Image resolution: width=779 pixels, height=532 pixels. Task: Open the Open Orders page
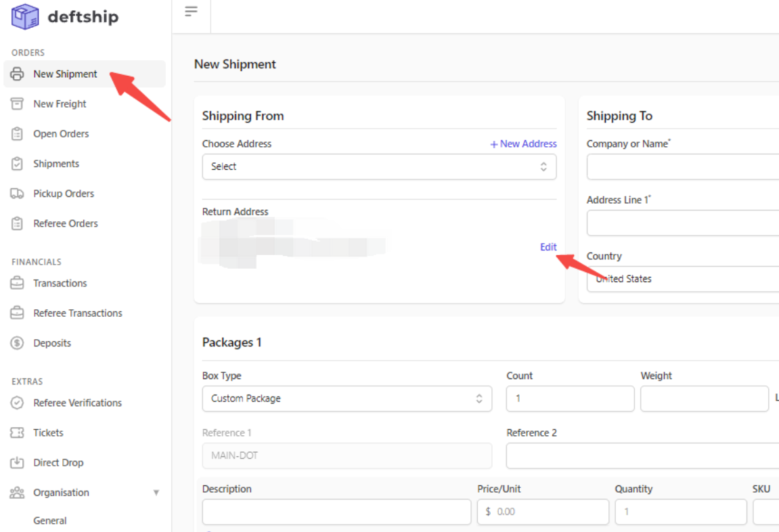pyautogui.click(x=61, y=133)
